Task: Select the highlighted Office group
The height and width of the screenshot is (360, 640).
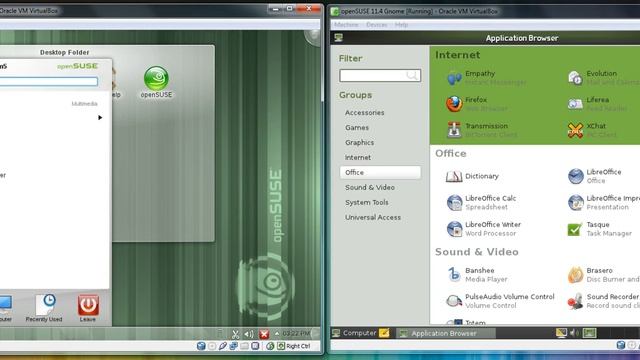Action: [x=380, y=172]
